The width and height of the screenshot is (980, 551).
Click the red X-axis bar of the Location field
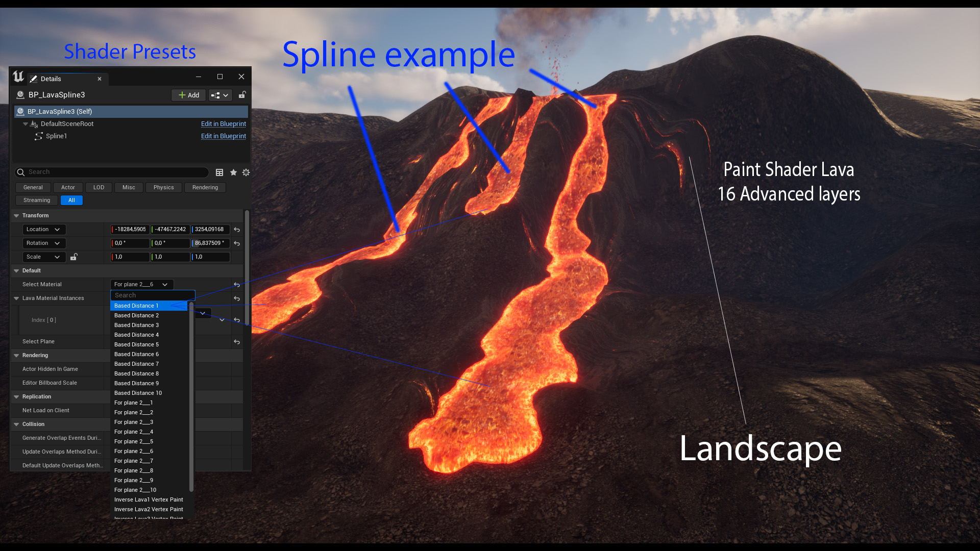coord(113,229)
